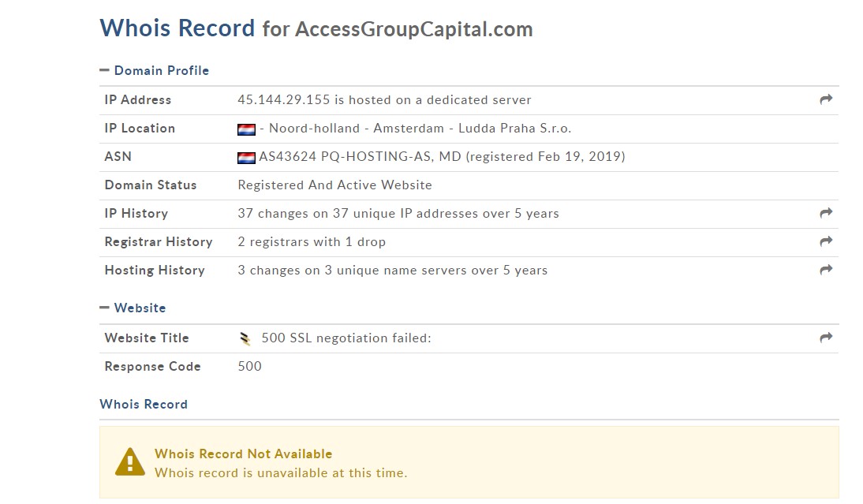Click 'Whois Record Not Available' notice heading
This screenshot has width=863, height=504.
243,454
